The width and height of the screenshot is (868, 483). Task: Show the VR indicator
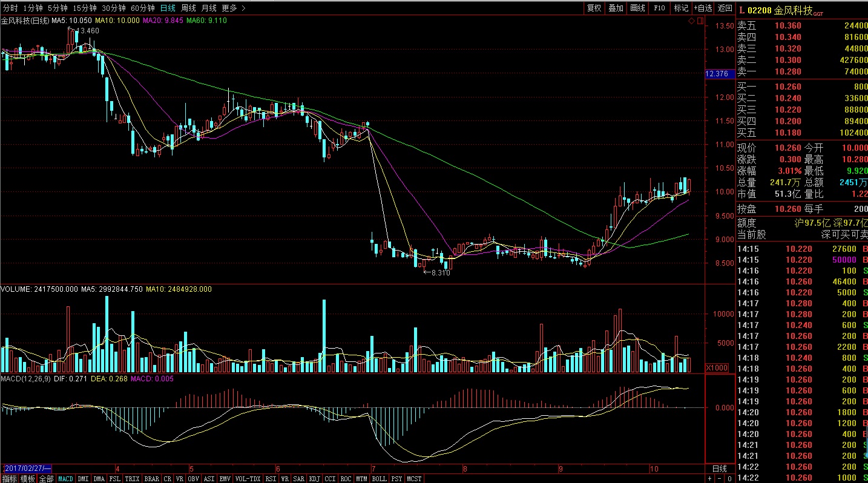click(180, 479)
